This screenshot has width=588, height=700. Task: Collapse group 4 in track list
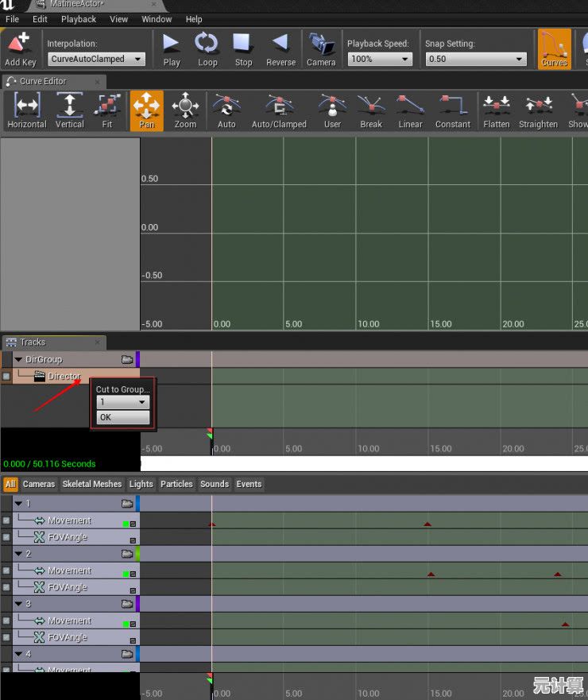18,654
